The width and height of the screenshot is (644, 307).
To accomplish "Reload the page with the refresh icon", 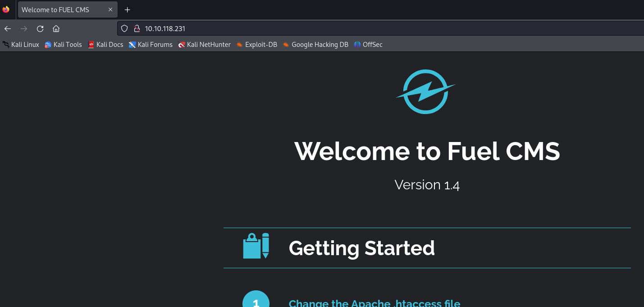I will tap(40, 29).
